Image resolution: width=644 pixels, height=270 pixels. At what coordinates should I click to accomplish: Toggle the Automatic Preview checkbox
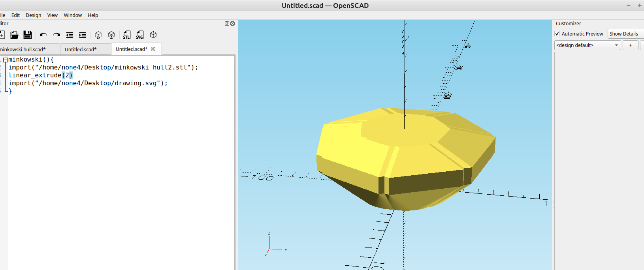[557, 34]
